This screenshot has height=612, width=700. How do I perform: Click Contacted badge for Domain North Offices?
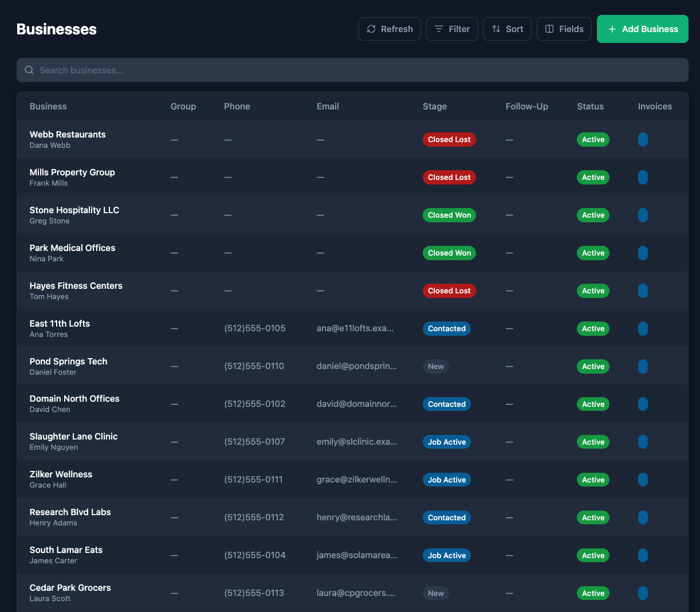447,404
